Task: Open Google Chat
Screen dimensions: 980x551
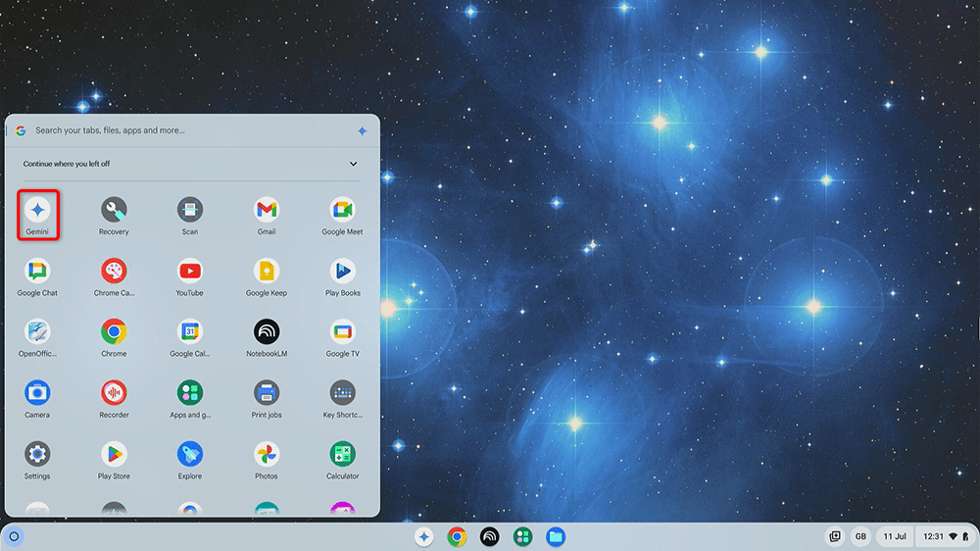Action: [x=37, y=276]
